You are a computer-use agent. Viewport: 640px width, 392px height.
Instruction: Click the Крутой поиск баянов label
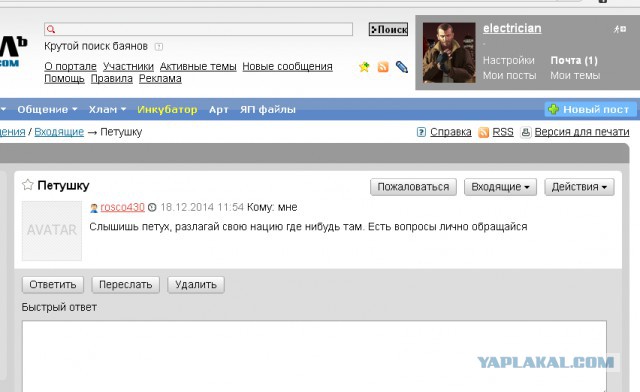tap(96, 46)
